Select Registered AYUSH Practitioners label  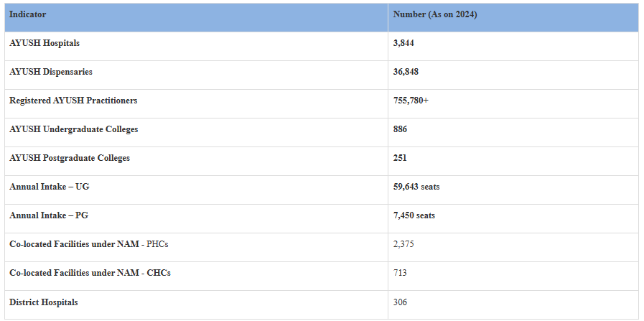(73, 101)
